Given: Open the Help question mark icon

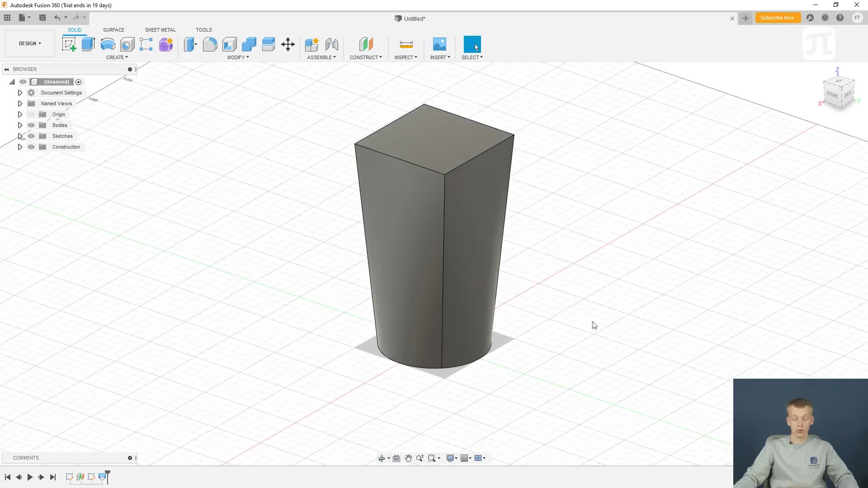Looking at the screenshot, I should click(x=840, y=18).
